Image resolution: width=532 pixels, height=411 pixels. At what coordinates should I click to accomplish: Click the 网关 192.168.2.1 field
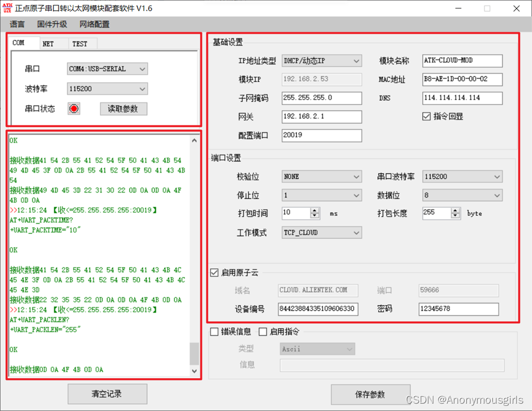[x=321, y=117]
